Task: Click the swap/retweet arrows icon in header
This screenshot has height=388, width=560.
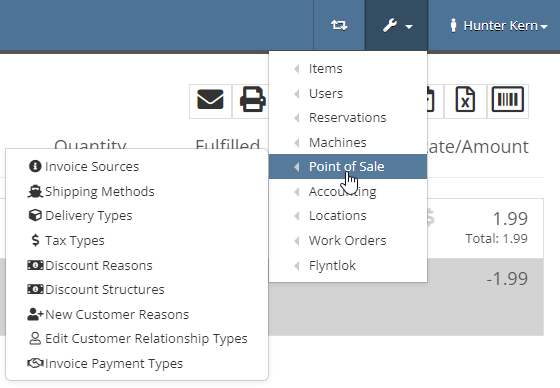Action: (339, 25)
